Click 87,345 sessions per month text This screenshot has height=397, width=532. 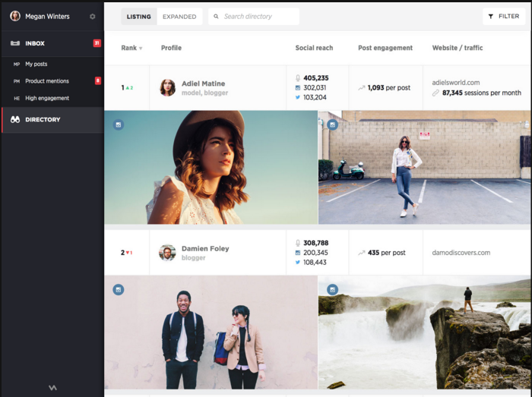pyautogui.click(x=481, y=93)
